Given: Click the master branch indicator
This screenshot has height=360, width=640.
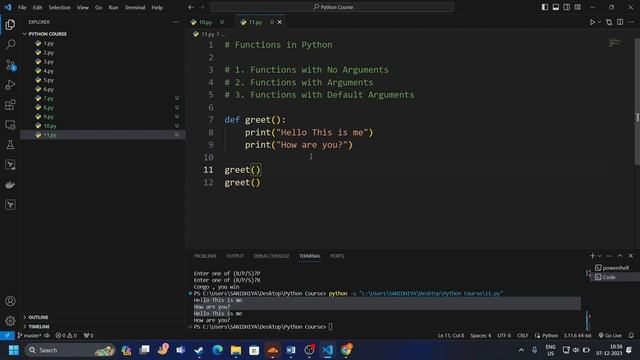Looking at the screenshot, I should 30,336.
